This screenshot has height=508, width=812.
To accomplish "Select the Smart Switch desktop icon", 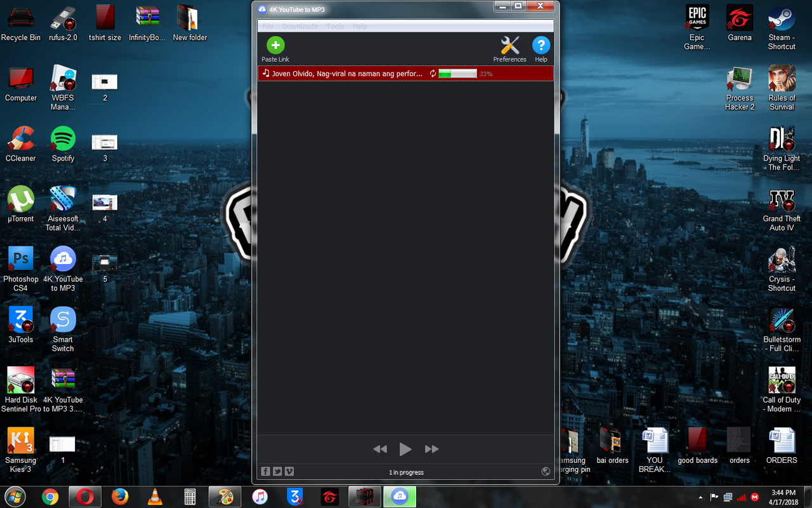I will 63,329.
